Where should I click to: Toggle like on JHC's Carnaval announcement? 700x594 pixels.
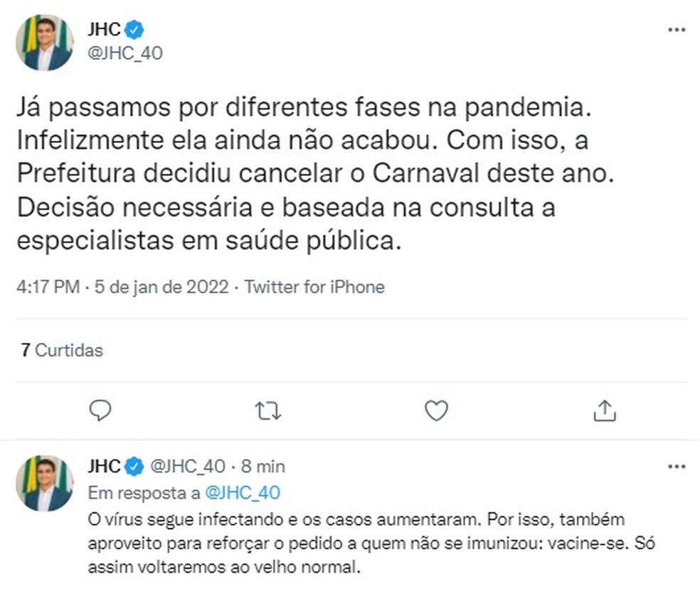click(x=436, y=410)
